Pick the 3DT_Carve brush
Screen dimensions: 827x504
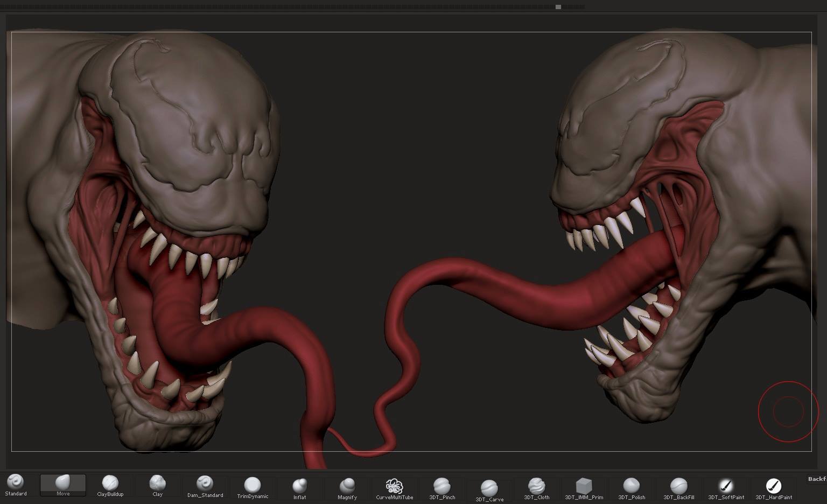(x=489, y=490)
